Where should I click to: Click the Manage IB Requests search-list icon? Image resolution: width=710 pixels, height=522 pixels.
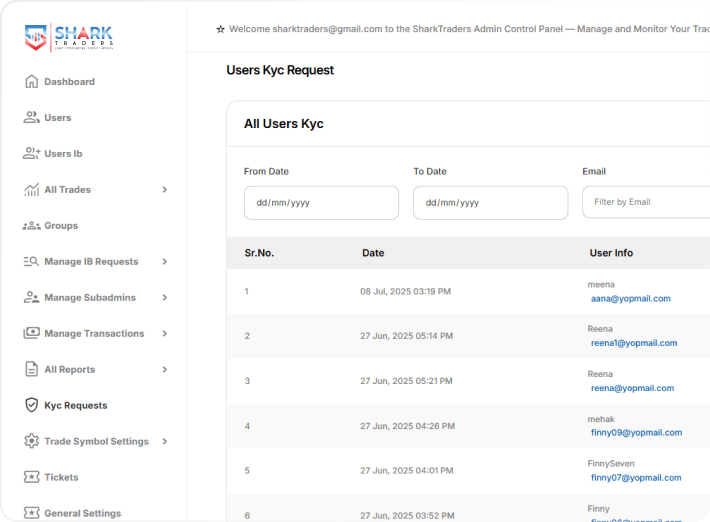(x=31, y=261)
